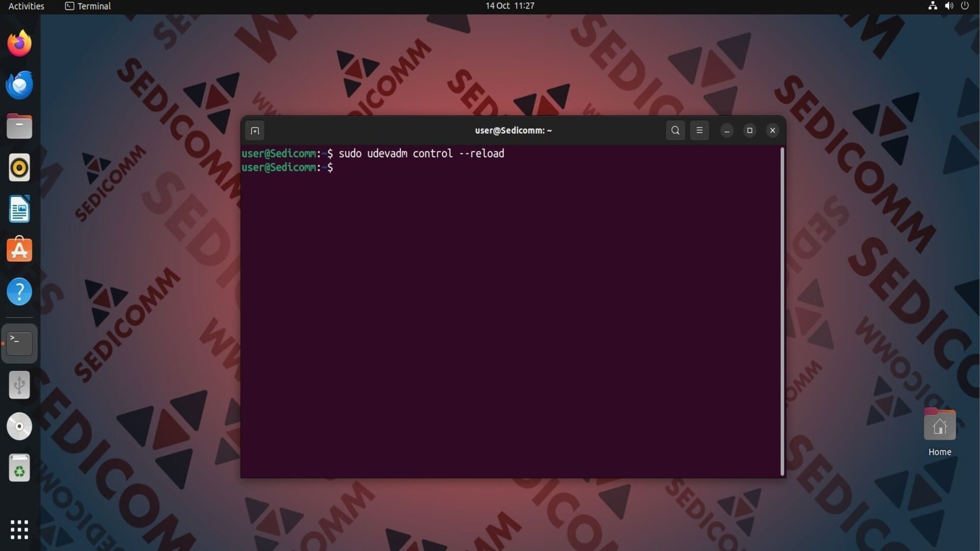Open Thunderbird mail from the dock
Image resolution: width=980 pixels, height=551 pixels.
point(19,85)
